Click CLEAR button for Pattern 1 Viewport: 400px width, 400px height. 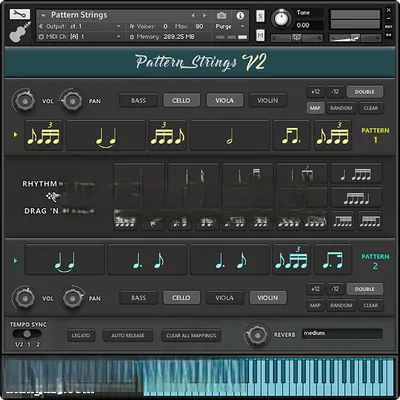click(x=371, y=108)
